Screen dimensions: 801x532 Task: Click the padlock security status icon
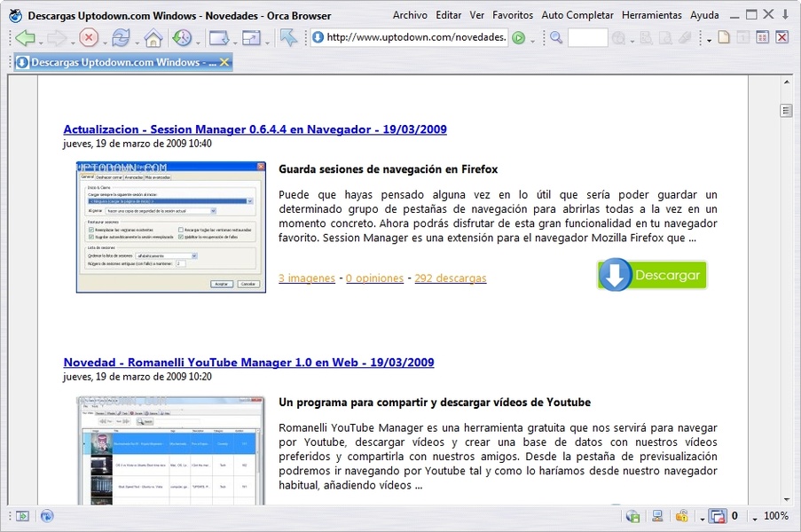pyautogui.click(x=681, y=516)
